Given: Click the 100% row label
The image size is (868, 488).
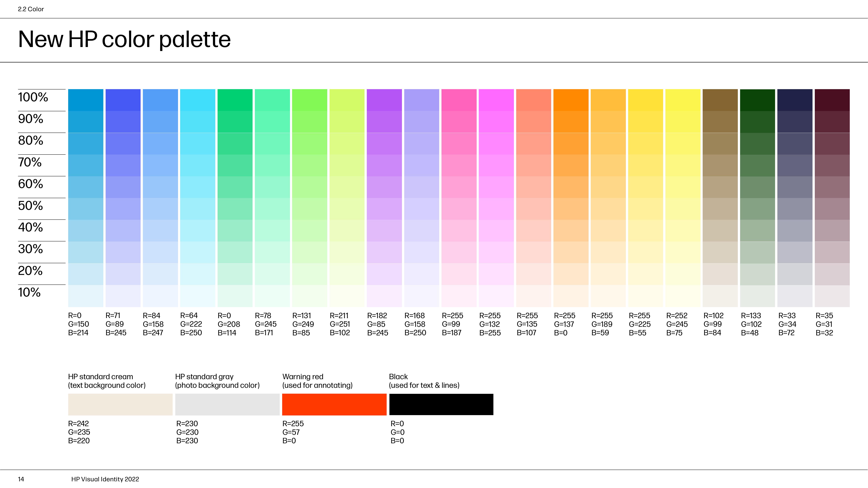Looking at the screenshot, I should coord(33,97).
